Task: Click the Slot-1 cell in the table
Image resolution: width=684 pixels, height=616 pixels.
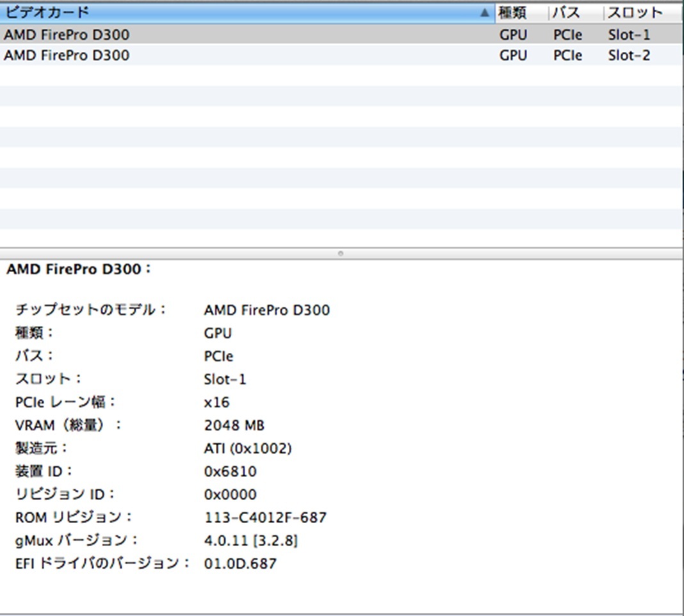Action: [x=629, y=35]
